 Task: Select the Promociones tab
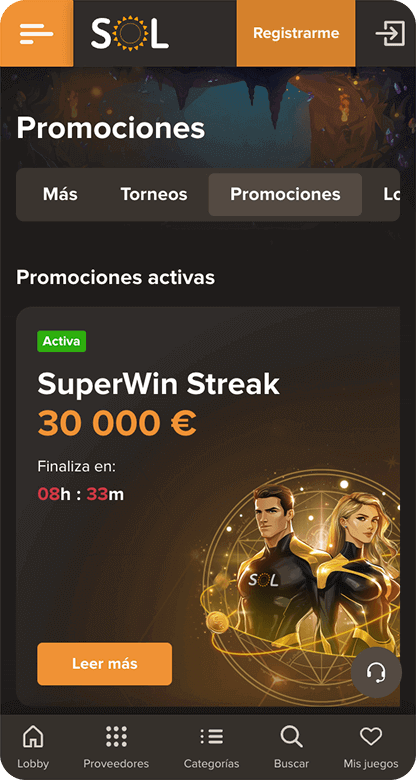click(285, 195)
